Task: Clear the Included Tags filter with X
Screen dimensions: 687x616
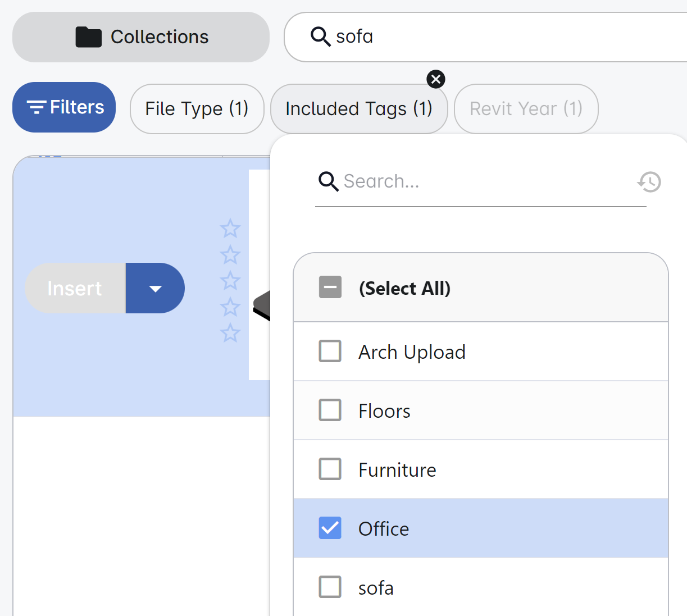Action: click(x=436, y=79)
